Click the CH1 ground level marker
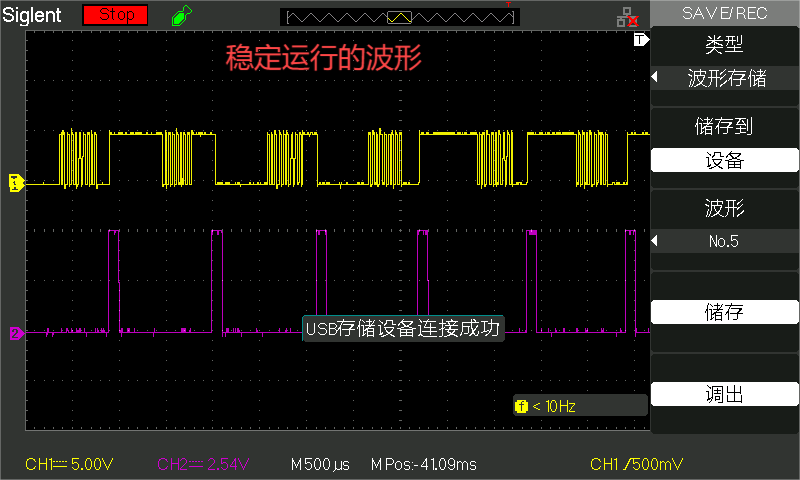This screenshot has width=800, height=480. 17,183
